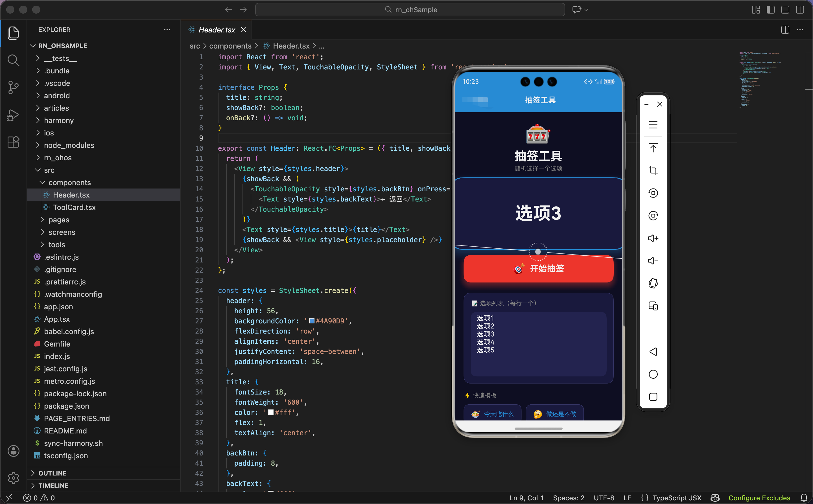
Task: Click the emulator screenshot crop icon
Action: 653,171
